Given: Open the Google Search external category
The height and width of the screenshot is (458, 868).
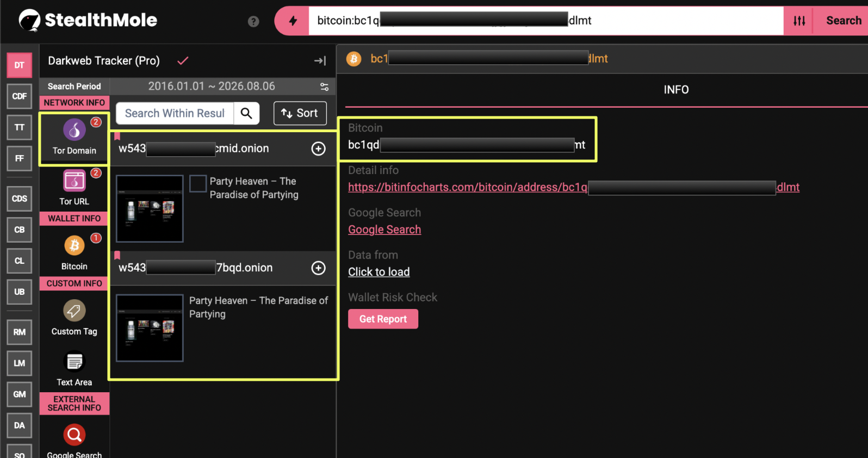Looking at the screenshot, I should tap(75, 440).
